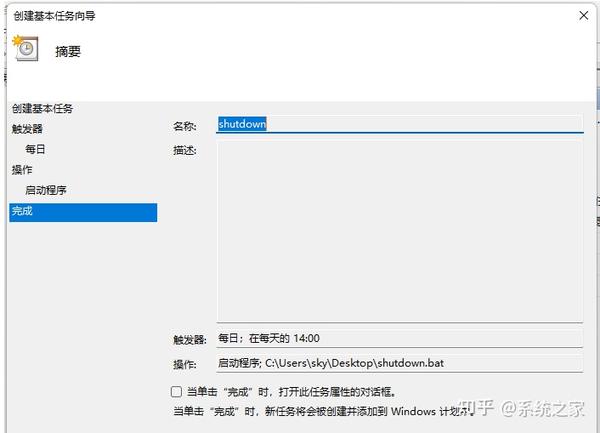Select the 创建基本任务 step in sidebar
The image size is (600, 433).
click(42, 109)
